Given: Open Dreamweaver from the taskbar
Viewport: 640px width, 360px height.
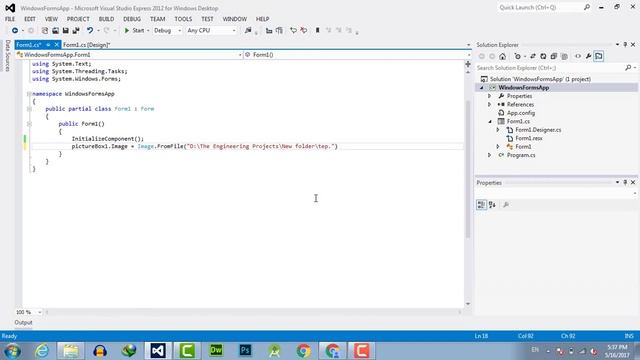Looking at the screenshot, I should (x=216, y=351).
